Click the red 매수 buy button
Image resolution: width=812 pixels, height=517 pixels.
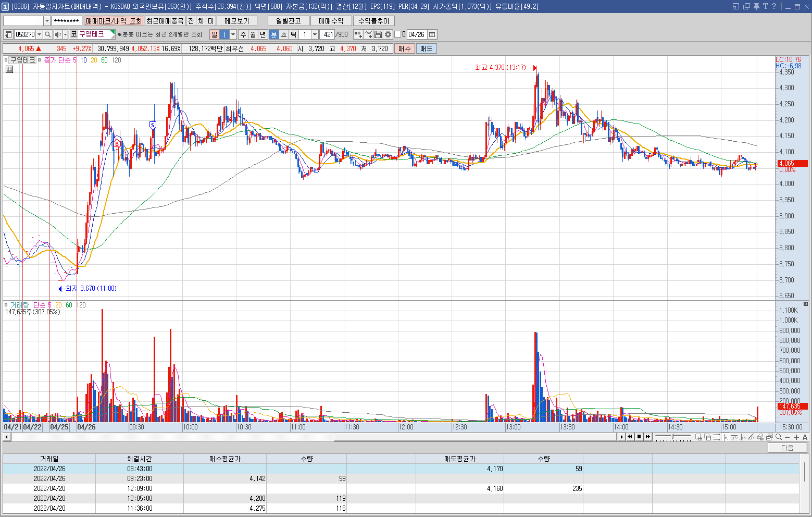(405, 48)
